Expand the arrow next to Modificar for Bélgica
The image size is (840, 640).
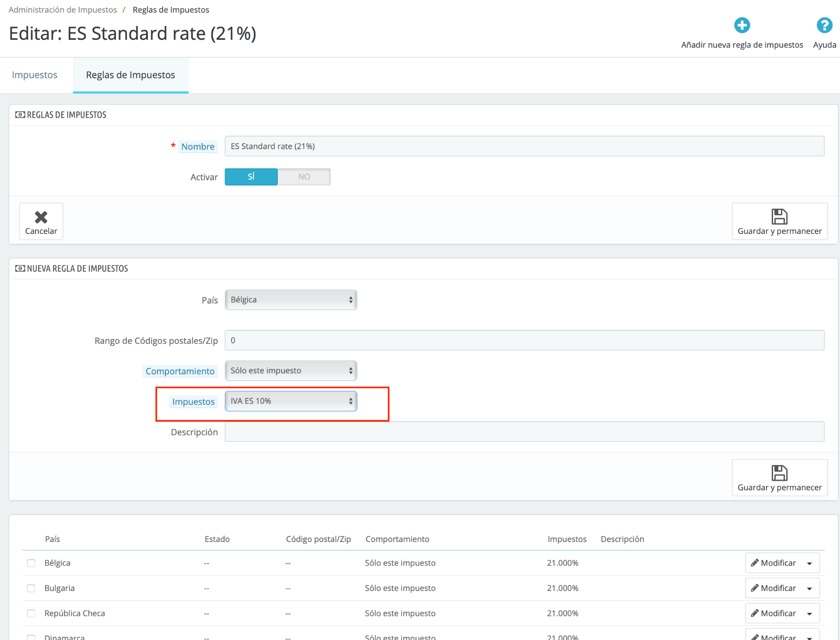coord(809,563)
